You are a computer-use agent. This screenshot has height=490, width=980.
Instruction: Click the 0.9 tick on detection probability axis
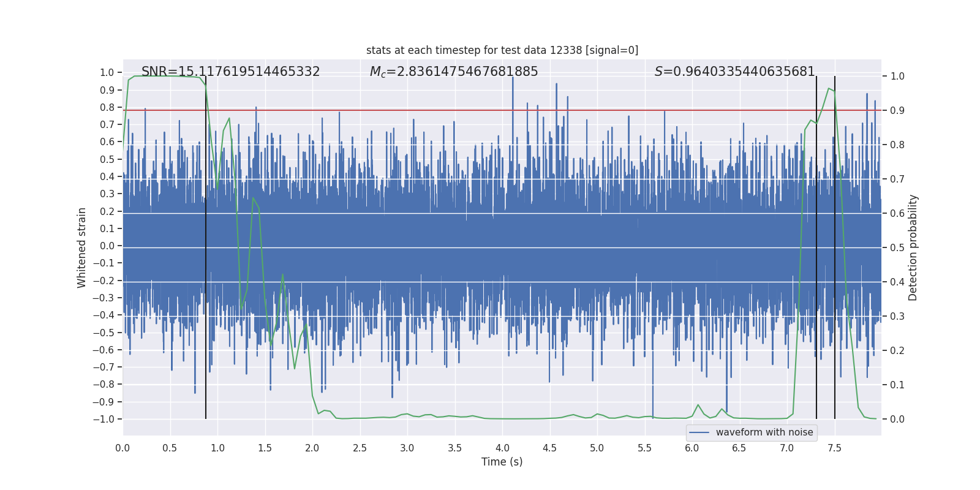point(897,110)
